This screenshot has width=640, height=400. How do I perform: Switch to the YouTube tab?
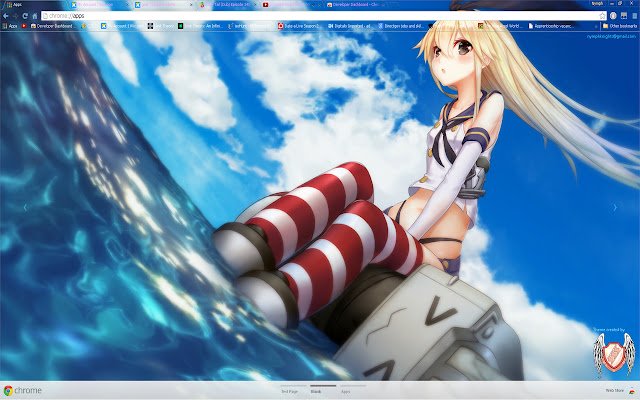tap(290, 4)
